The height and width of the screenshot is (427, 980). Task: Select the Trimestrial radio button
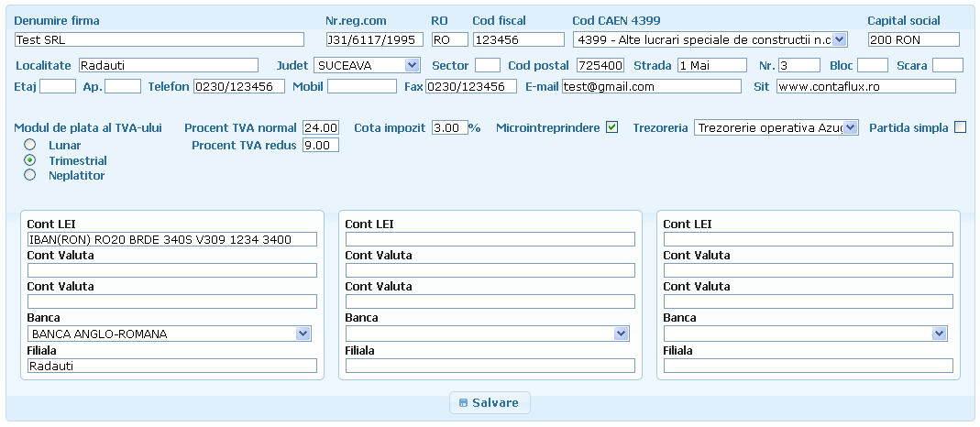[29, 159]
